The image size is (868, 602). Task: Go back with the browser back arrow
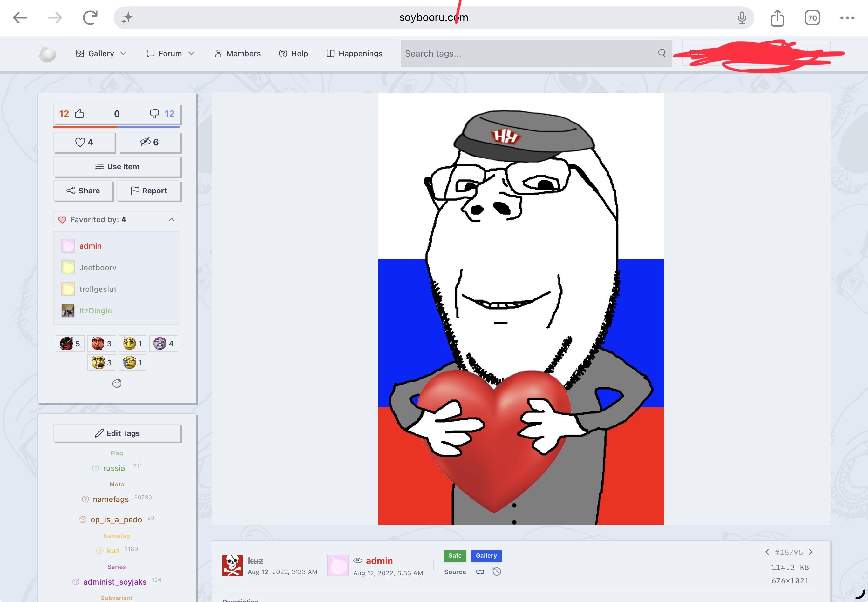point(20,18)
